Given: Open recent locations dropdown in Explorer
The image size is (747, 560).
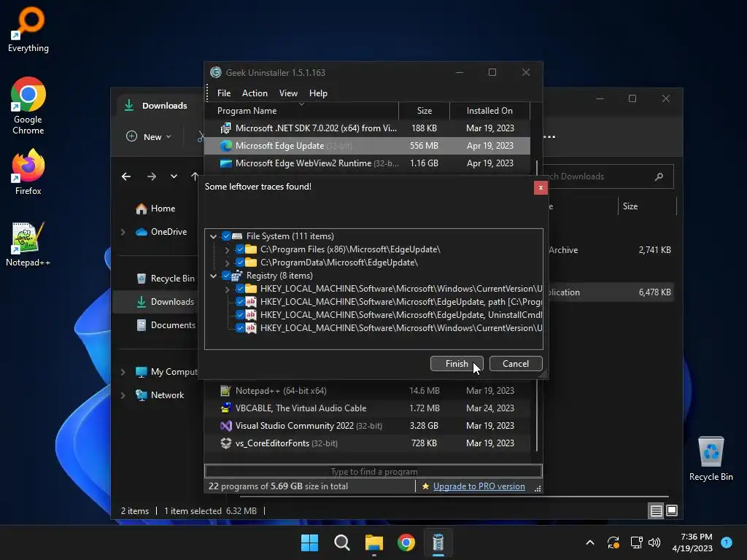Looking at the screenshot, I should click(x=174, y=176).
